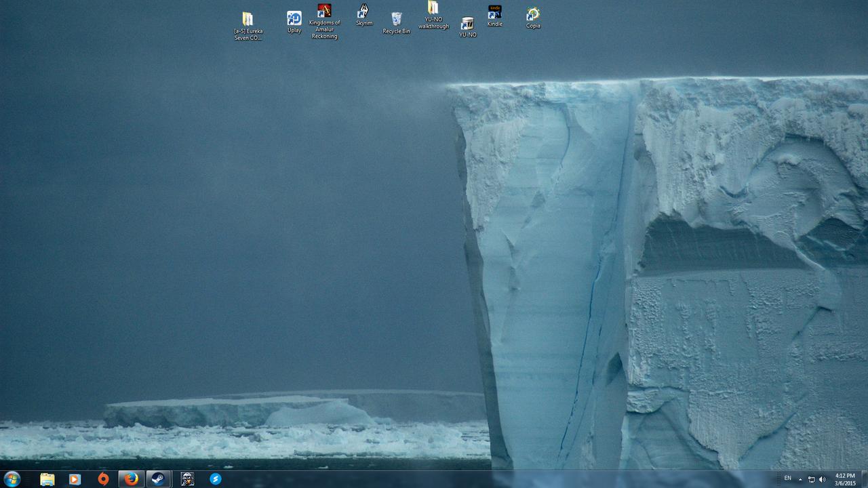Open the Windows Start menu

pyautogui.click(x=12, y=479)
